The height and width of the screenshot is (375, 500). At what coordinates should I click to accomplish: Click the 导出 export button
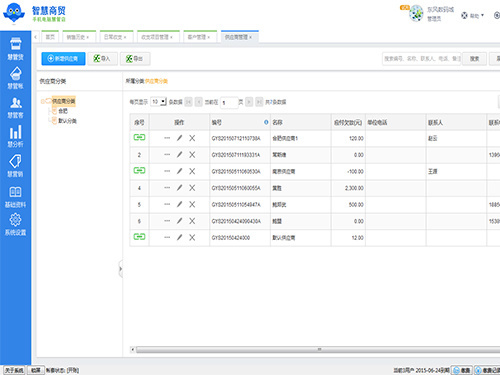(135, 59)
